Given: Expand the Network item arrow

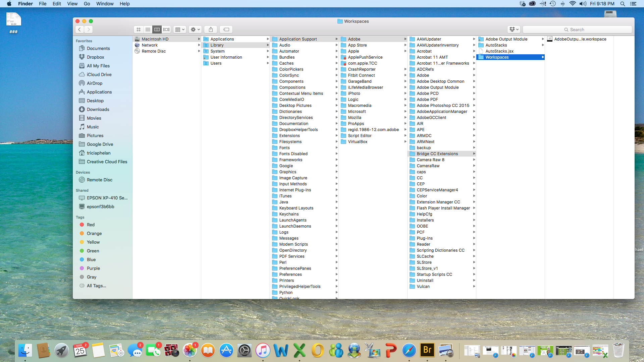Looking at the screenshot, I should coord(199,45).
